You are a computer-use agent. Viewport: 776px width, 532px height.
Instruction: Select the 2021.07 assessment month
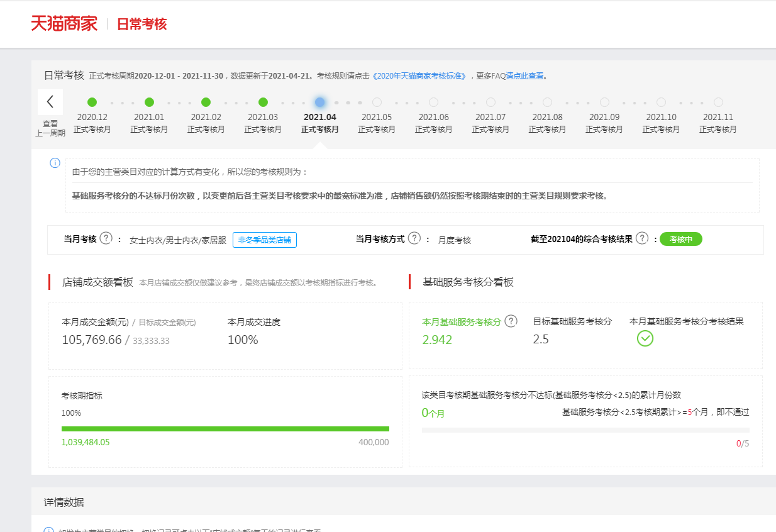pos(491,123)
